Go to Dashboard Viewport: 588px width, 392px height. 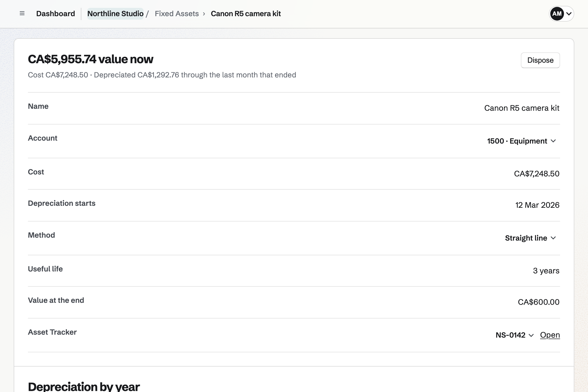pyautogui.click(x=56, y=13)
